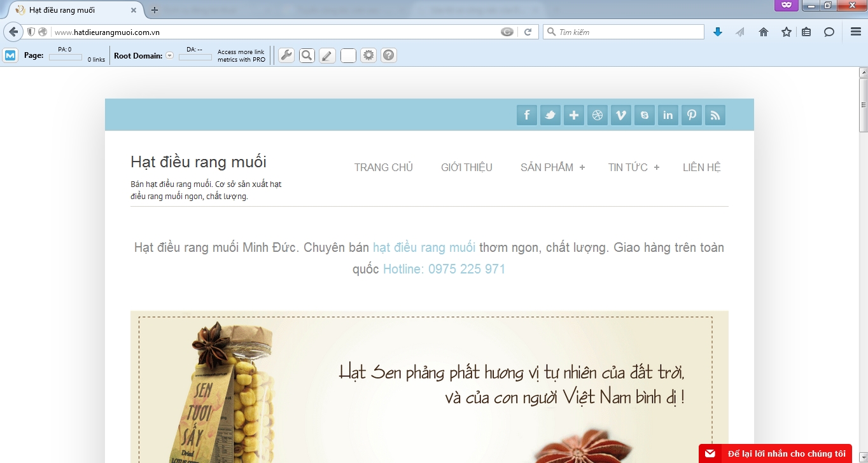Click the site tagline Bán hạt điều rang muối
The height and width of the screenshot is (463, 868).
(206, 190)
